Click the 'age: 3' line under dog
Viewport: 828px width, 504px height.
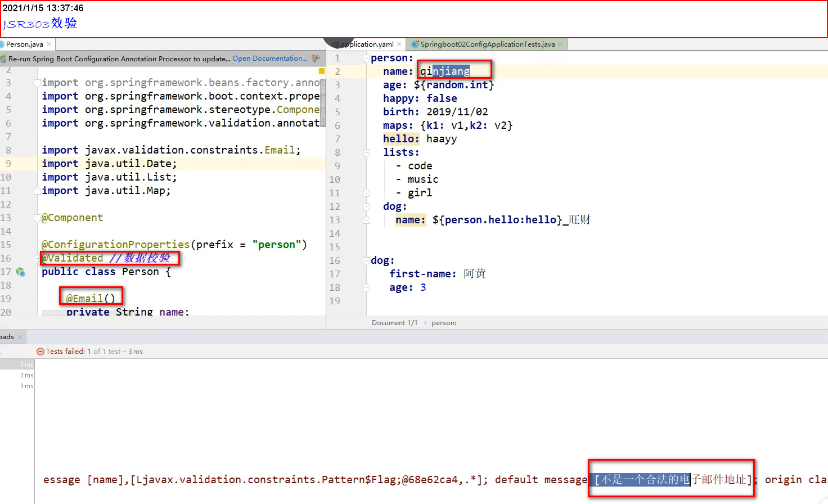(x=408, y=287)
